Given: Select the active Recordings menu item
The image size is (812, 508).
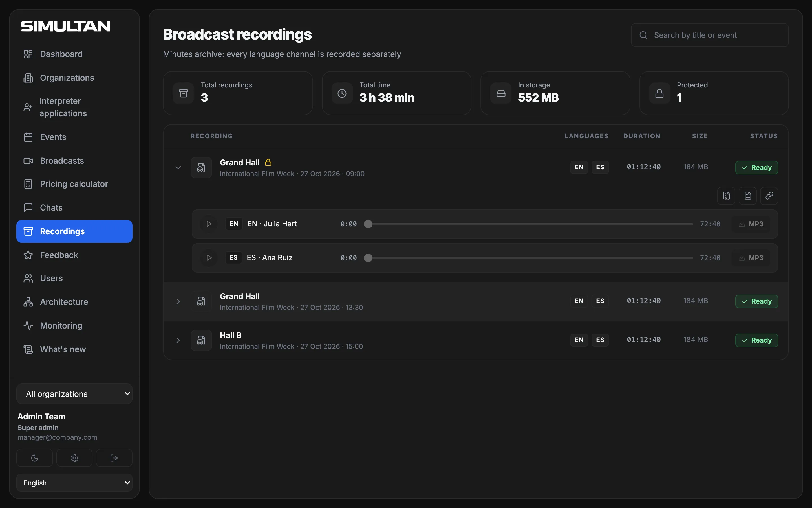Looking at the screenshot, I should (74, 231).
